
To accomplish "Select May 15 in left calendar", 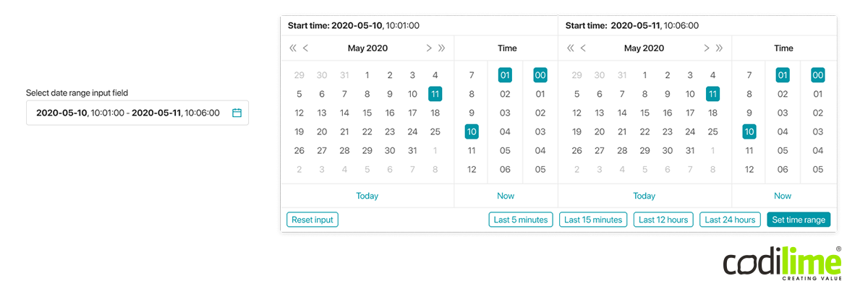I will [367, 113].
